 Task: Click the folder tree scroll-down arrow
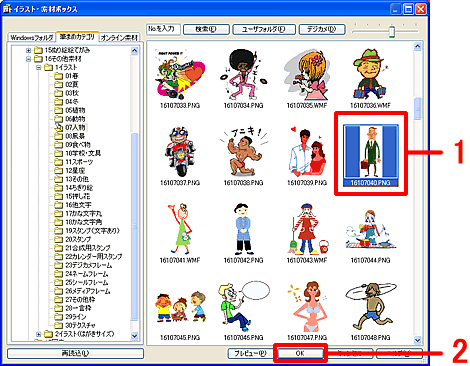click(134, 336)
